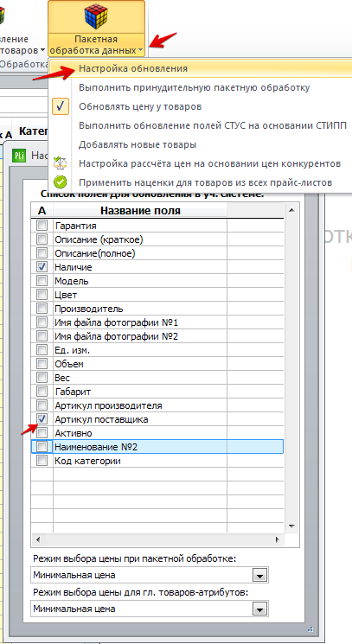Click the list scroll down arrow
Viewport: 352px width, 644px height.
tap(291, 526)
